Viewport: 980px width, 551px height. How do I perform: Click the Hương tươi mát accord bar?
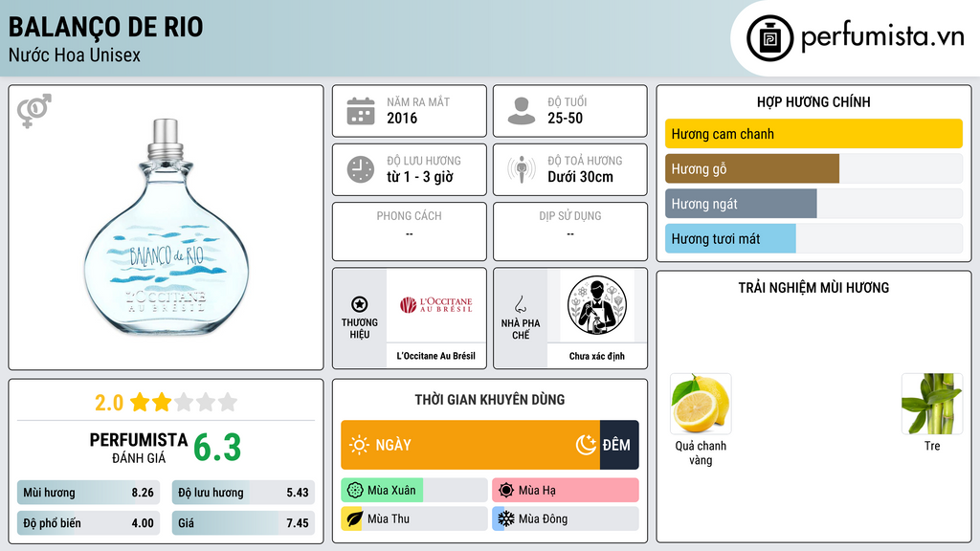click(x=813, y=238)
